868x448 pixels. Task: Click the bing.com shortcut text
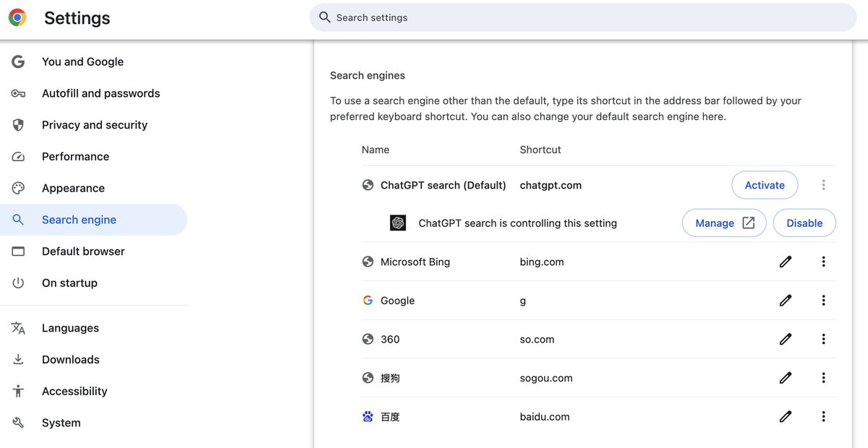[542, 262]
